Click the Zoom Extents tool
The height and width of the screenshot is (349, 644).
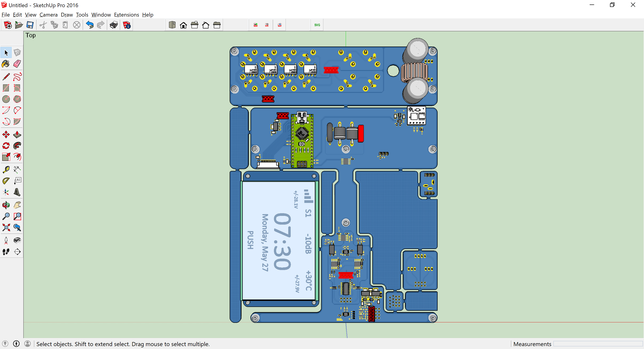(x=6, y=228)
